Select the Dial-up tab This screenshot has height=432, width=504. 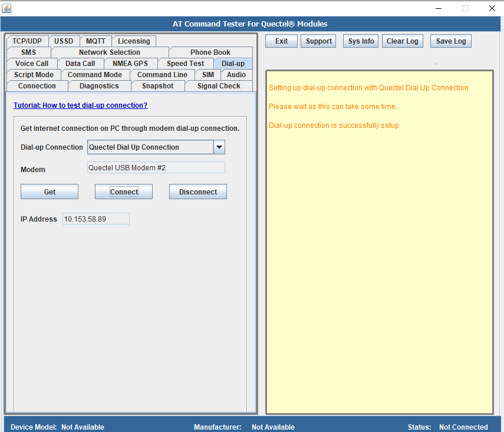[233, 64]
